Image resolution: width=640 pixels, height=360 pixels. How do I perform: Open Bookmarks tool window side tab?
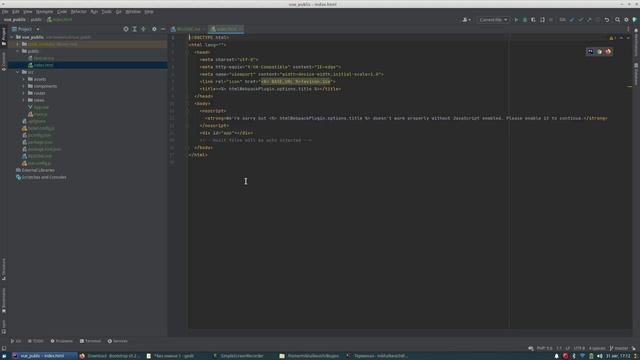(x=4, y=300)
